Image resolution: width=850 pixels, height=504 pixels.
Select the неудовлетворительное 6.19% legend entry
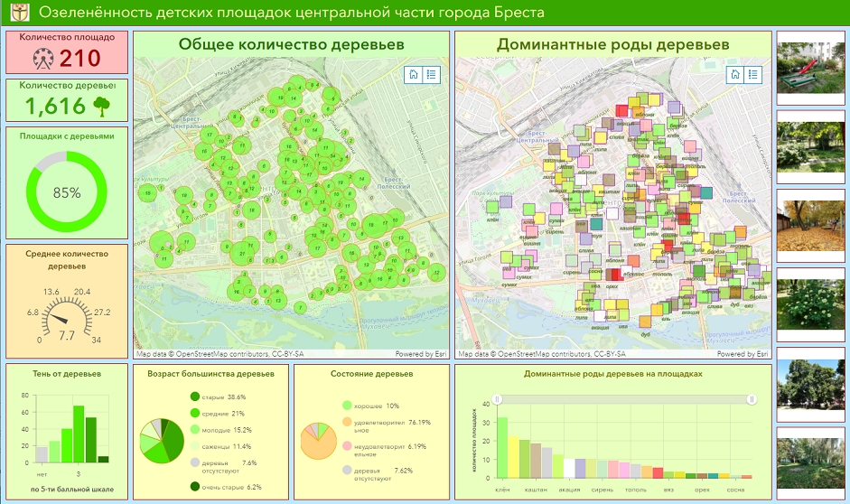click(x=385, y=450)
